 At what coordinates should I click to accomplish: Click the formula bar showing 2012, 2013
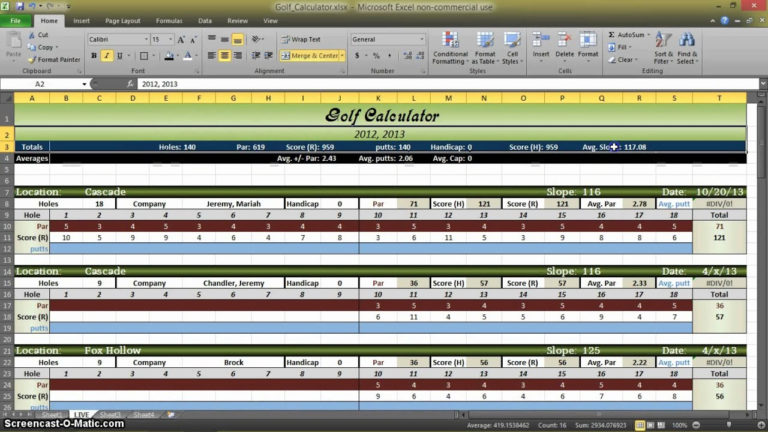tap(400, 85)
